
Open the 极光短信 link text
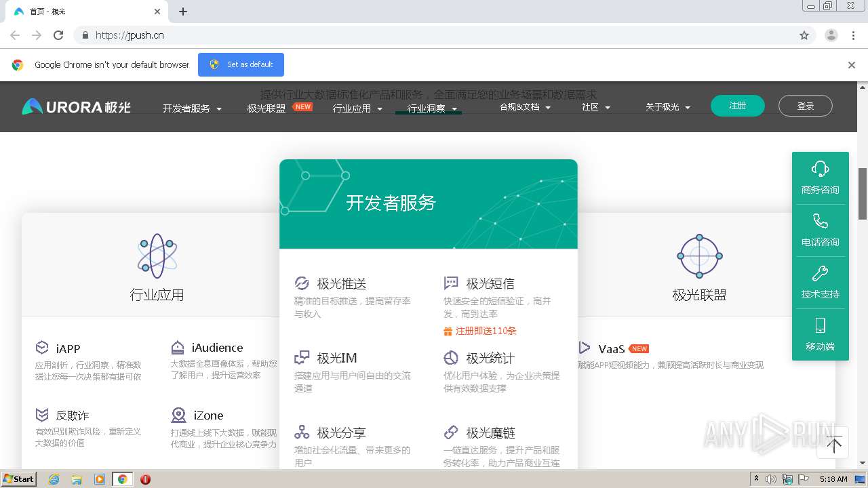(490, 283)
